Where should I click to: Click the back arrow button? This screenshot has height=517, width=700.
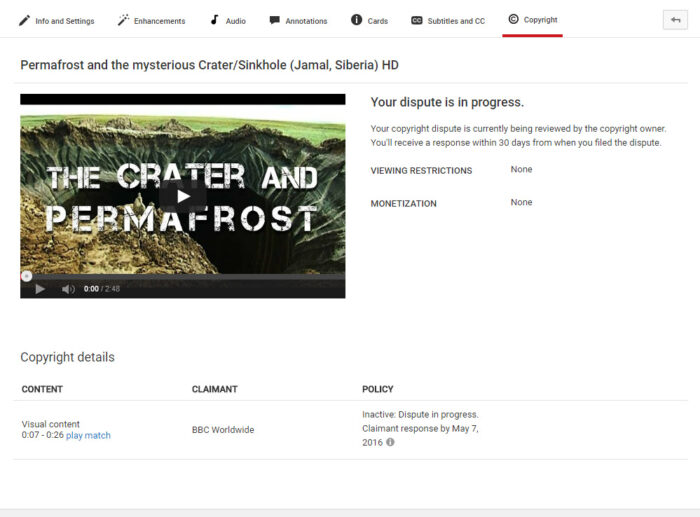click(675, 20)
